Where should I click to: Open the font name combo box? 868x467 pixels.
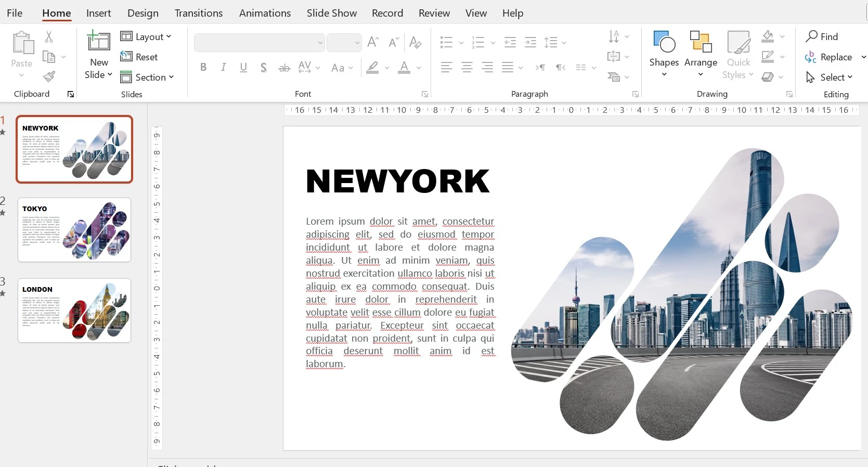(x=259, y=43)
